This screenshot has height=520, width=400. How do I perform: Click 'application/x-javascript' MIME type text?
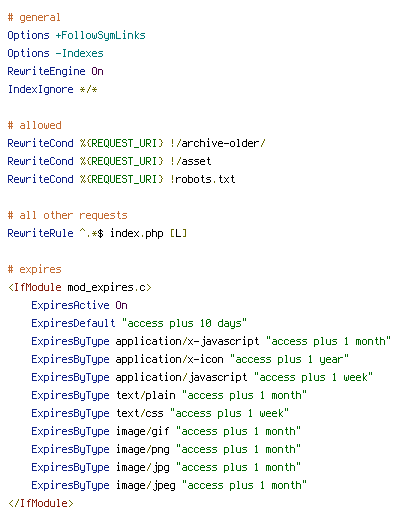[187, 341]
